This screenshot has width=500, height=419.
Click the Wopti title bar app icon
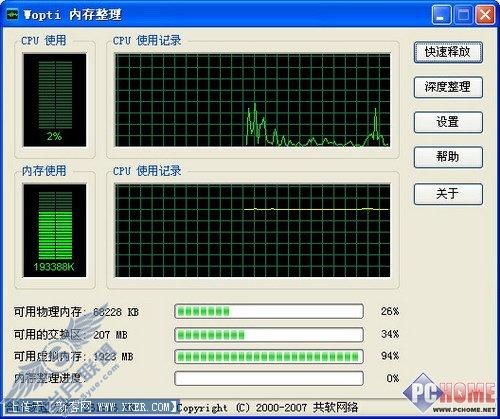(x=12, y=15)
